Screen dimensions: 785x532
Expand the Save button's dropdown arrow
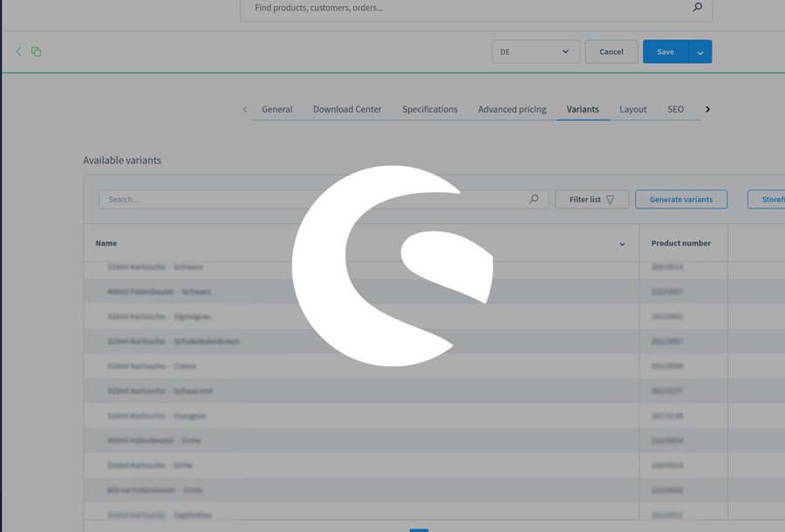[x=701, y=51]
